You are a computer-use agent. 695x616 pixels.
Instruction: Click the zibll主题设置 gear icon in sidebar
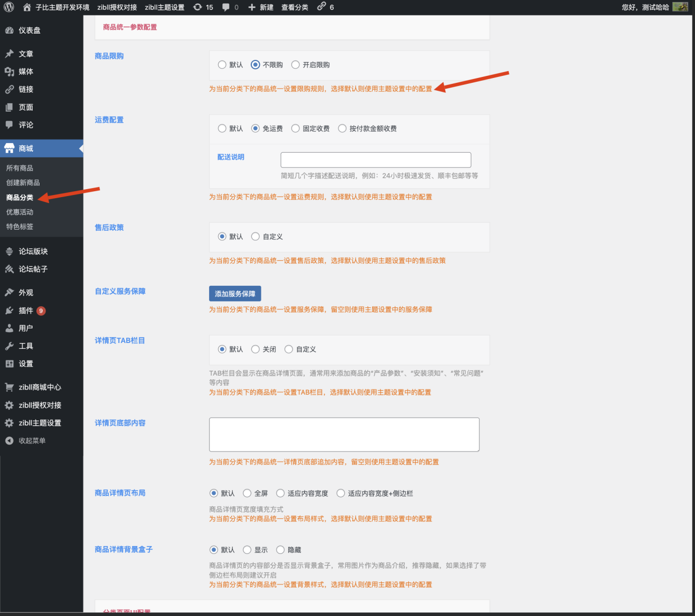(x=9, y=423)
